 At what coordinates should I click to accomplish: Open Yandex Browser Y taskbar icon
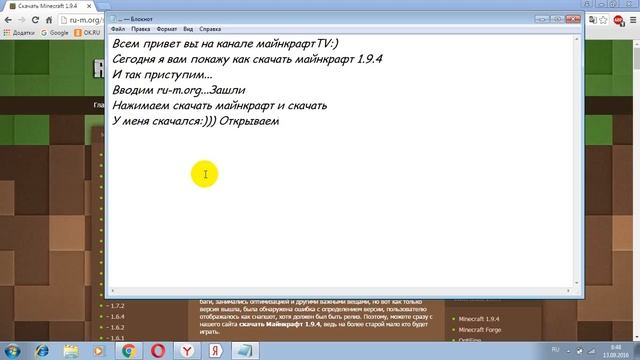(187, 351)
